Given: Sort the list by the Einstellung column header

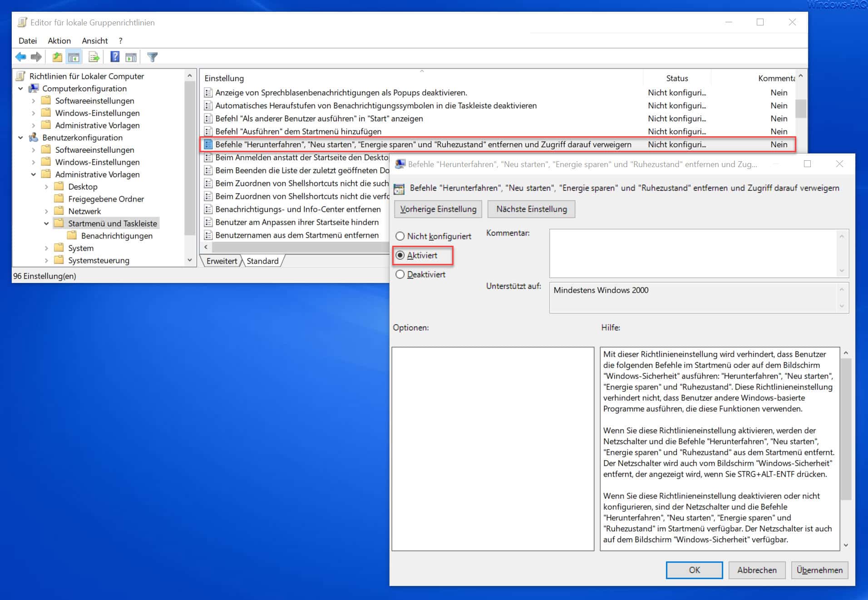Looking at the screenshot, I should [421, 78].
